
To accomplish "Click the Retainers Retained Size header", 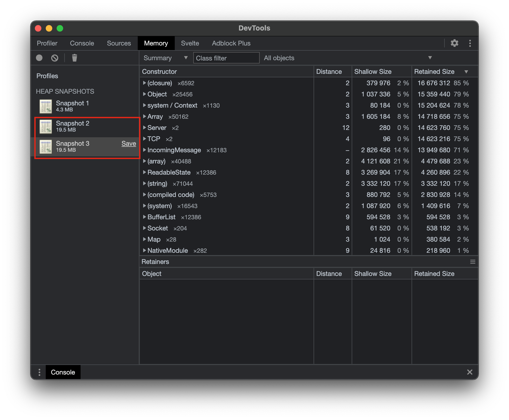I will (445, 274).
